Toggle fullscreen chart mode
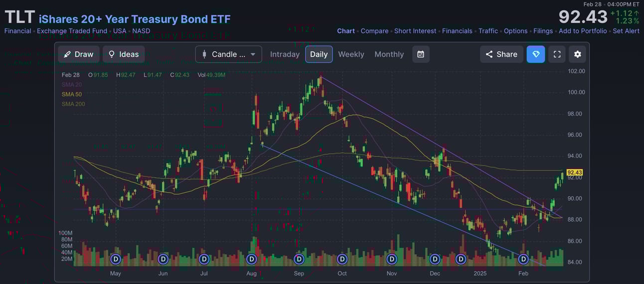644x284 pixels. [557, 54]
